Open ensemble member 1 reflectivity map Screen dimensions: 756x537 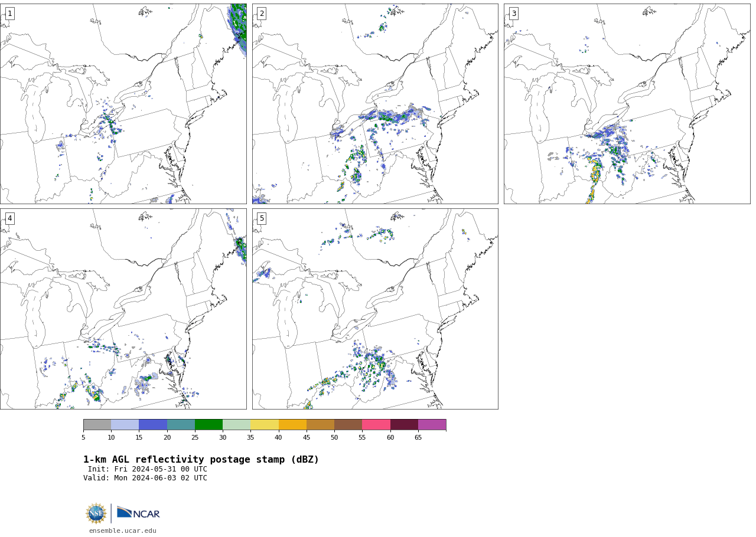(123, 104)
